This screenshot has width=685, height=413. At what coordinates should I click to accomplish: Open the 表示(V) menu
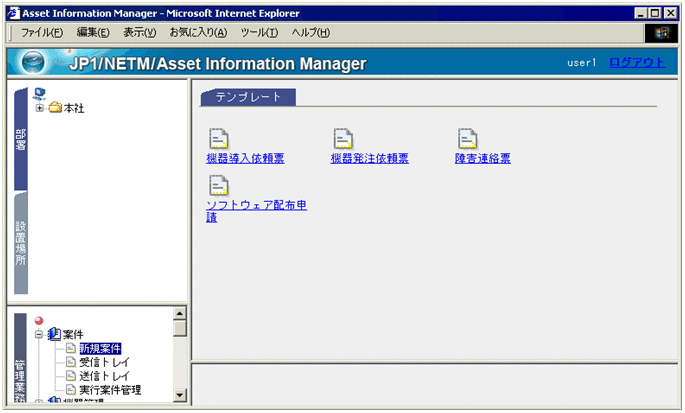140,33
